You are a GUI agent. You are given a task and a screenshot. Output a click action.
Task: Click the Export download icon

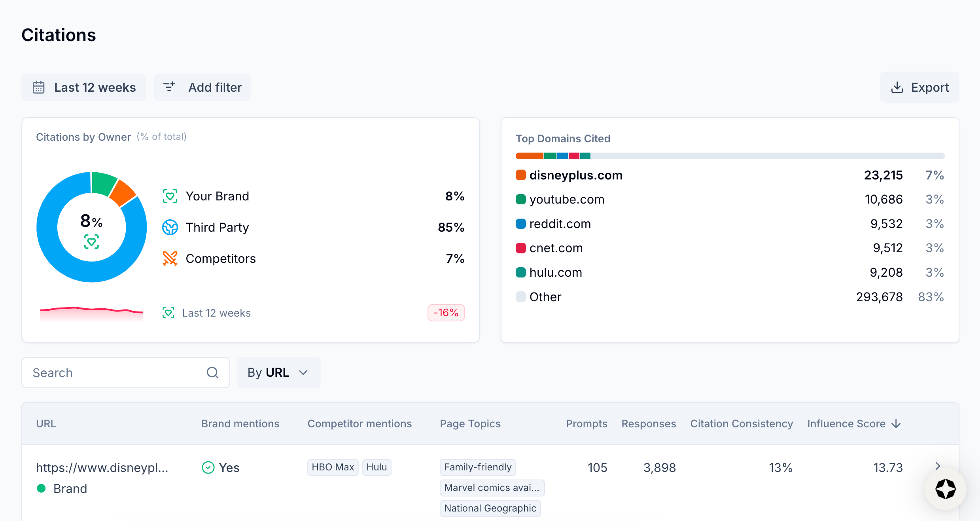click(x=897, y=87)
